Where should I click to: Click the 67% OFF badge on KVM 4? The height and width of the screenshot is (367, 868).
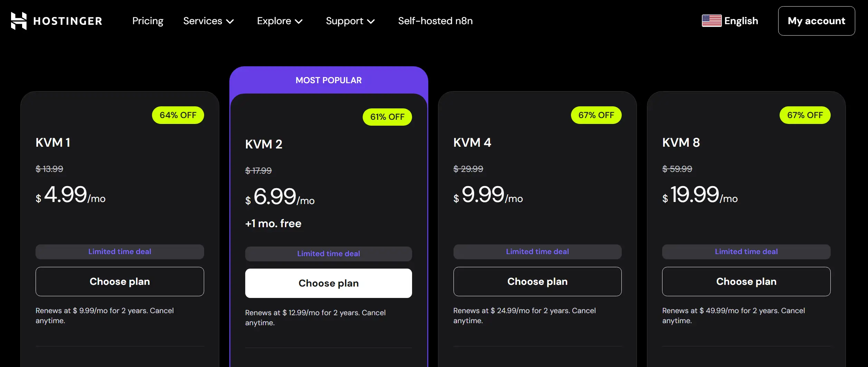click(x=596, y=115)
